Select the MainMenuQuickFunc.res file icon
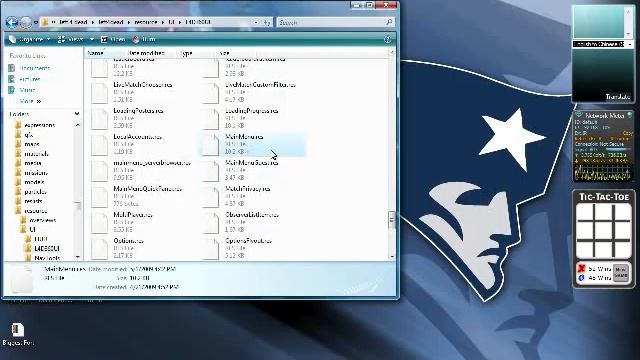640x360 pixels. tap(99, 197)
